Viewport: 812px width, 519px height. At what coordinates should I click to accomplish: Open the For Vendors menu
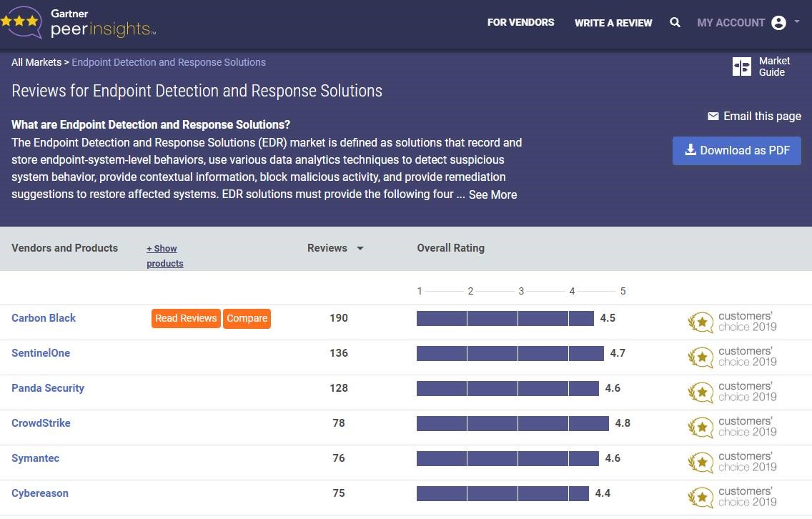click(520, 23)
